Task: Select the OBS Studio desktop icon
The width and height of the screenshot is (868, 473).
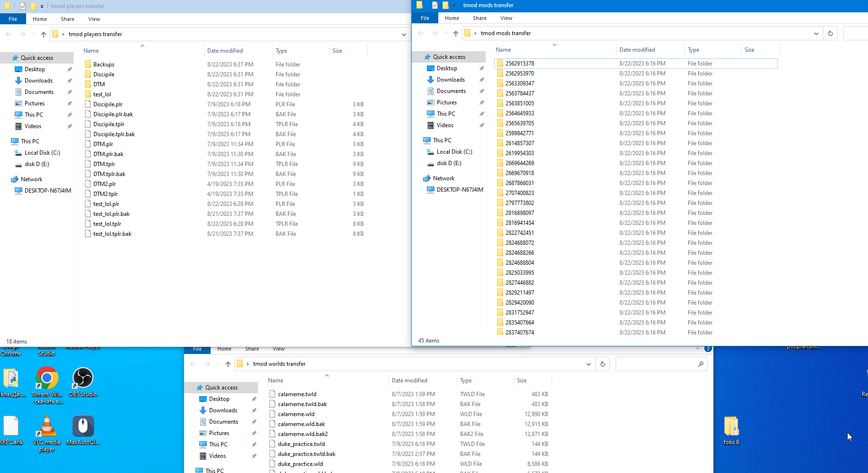Action: [x=83, y=382]
